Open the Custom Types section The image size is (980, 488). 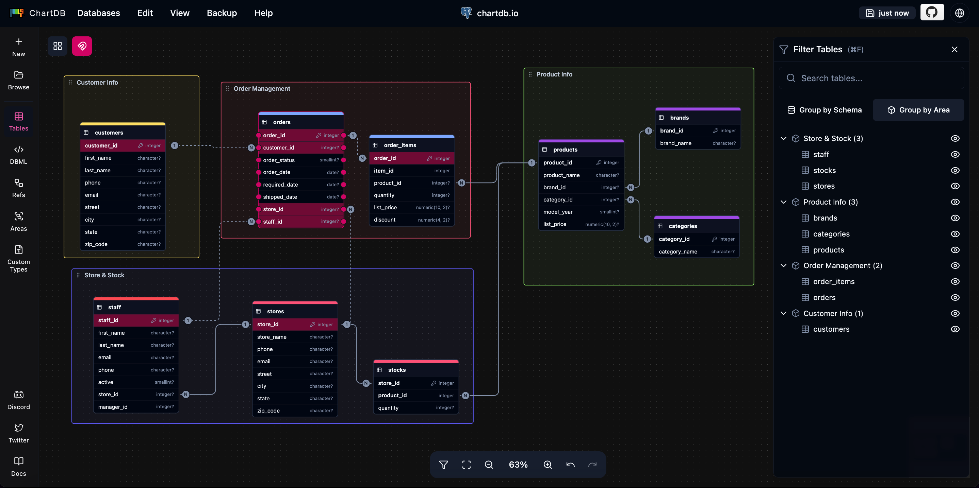point(18,258)
